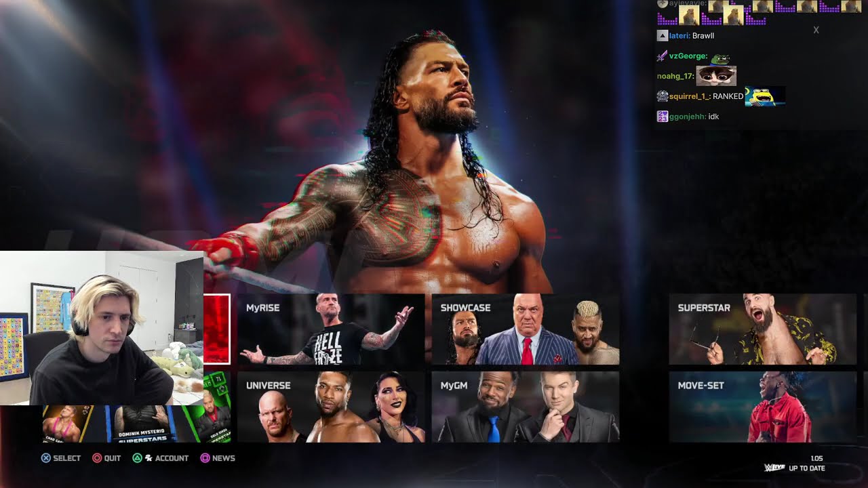
Task: Open the SUPERSTAR tile
Action: 763,329
